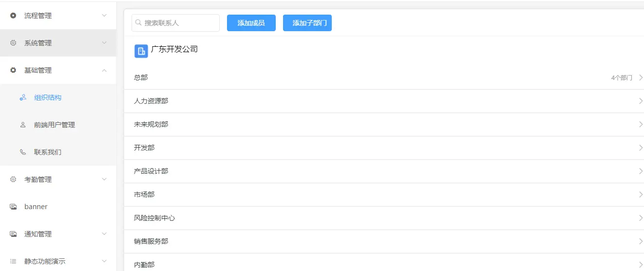
Task: Click the banner image icon
Action: click(13, 207)
